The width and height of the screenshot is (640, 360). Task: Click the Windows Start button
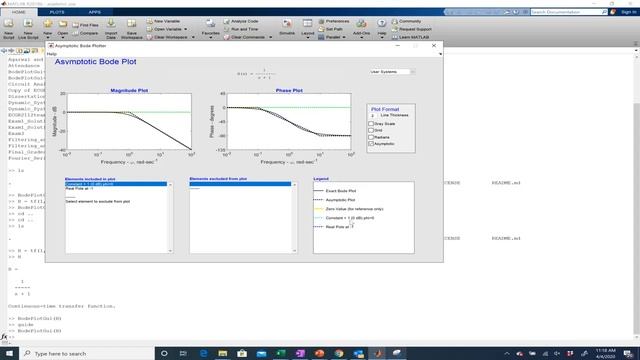[x=9, y=353]
